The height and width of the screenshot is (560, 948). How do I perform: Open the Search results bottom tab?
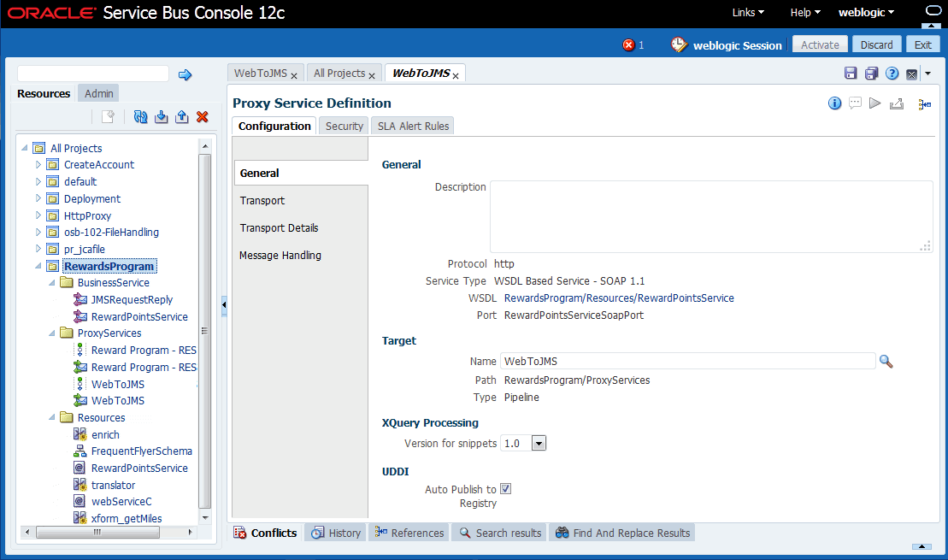point(500,533)
